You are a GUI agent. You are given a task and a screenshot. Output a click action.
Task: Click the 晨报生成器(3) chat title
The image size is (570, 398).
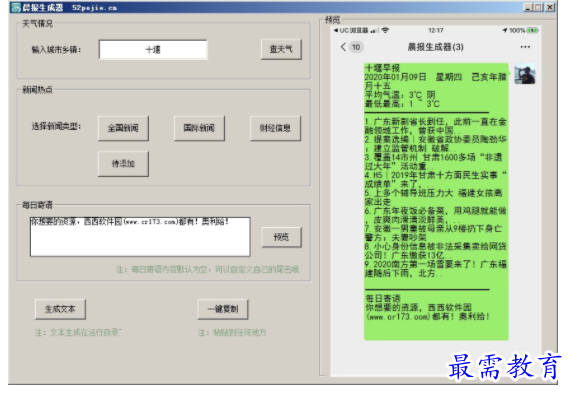click(x=435, y=47)
